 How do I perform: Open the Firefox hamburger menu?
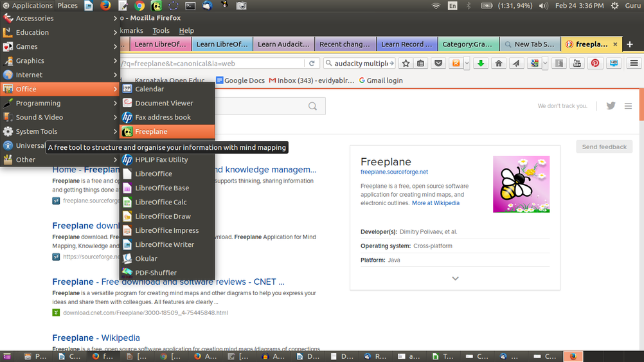[634, 63]
